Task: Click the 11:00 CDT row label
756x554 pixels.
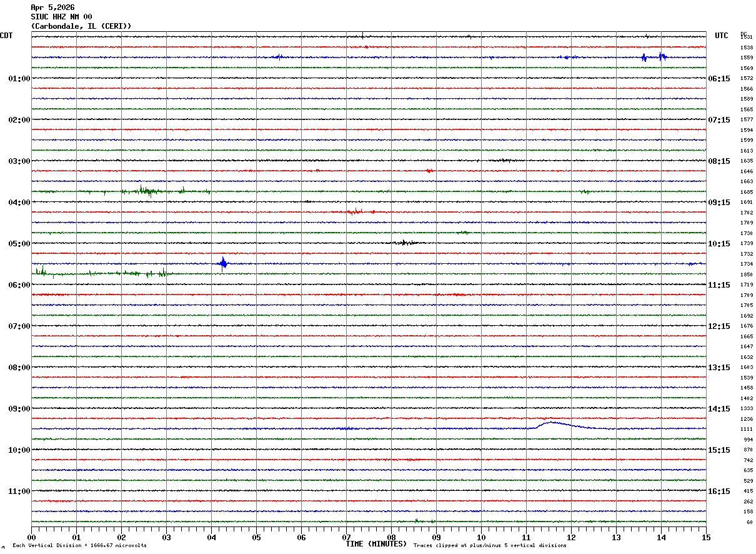Action: pos(19,491)
